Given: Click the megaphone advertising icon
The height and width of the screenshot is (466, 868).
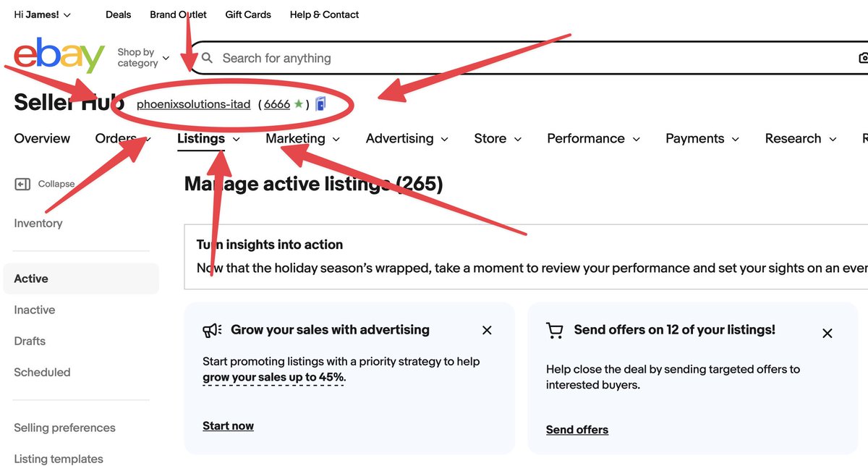Looking at the screenshot, I should [212, 330].
